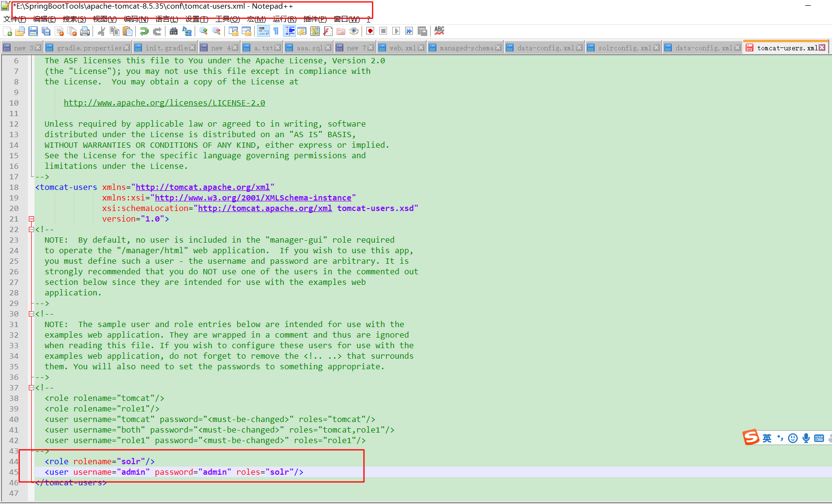Cut the selection with the scissors icon
The width and height of the screenshot is (832, 504).
coord(101,32)
